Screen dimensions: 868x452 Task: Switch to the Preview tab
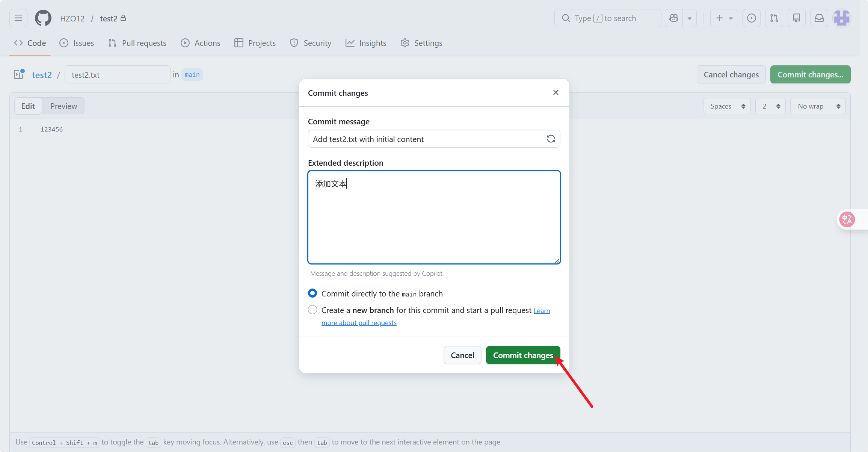coord(63,106)
